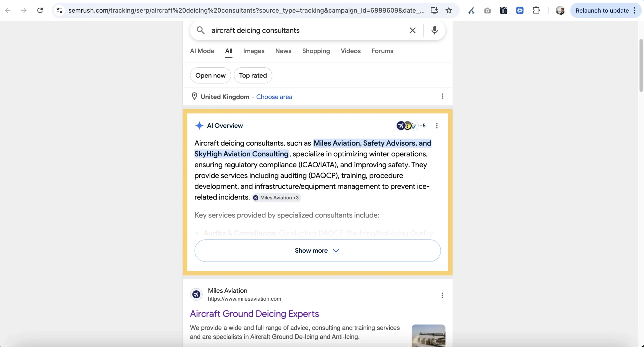This screenshot has height=347, width=644.
Task: Click the magnifying glass search icon
Action: coord(200,30)
